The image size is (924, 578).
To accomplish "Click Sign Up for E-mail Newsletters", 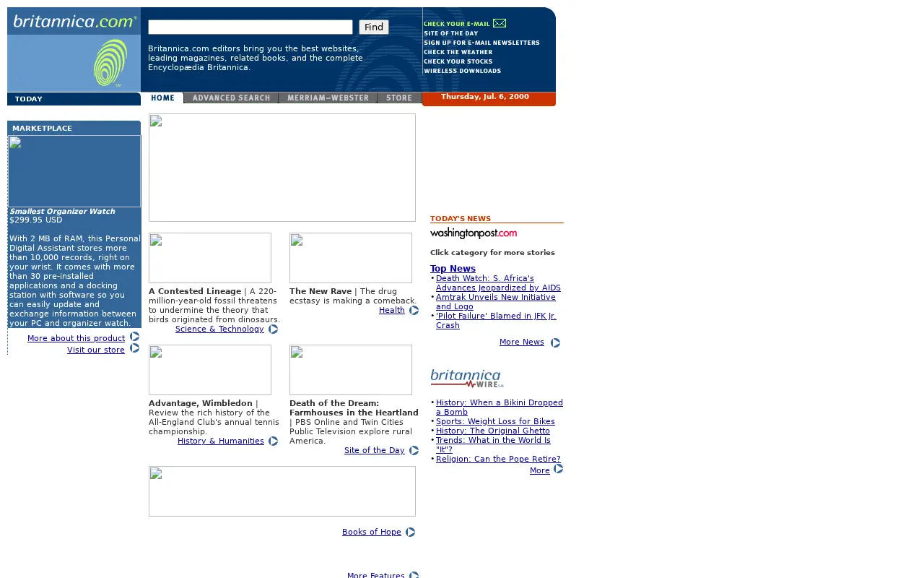I will pyautogui.click(x=481, y=43).
